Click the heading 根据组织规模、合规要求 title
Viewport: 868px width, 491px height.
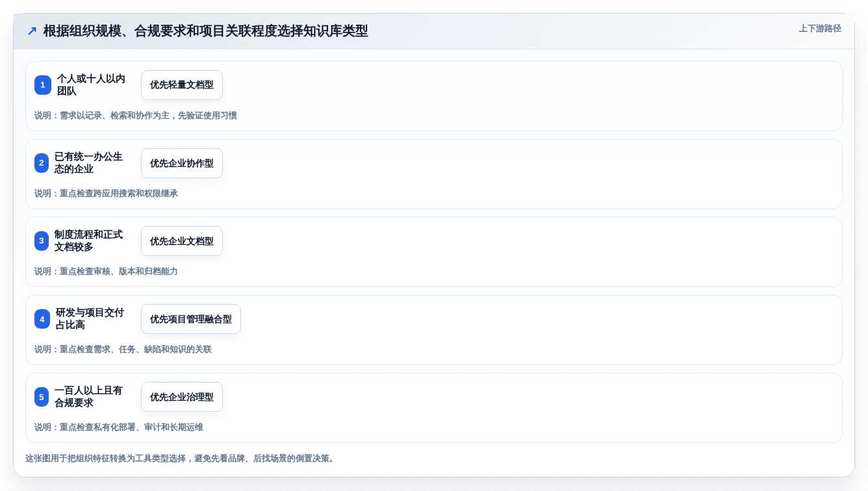[x=205, y=31]
